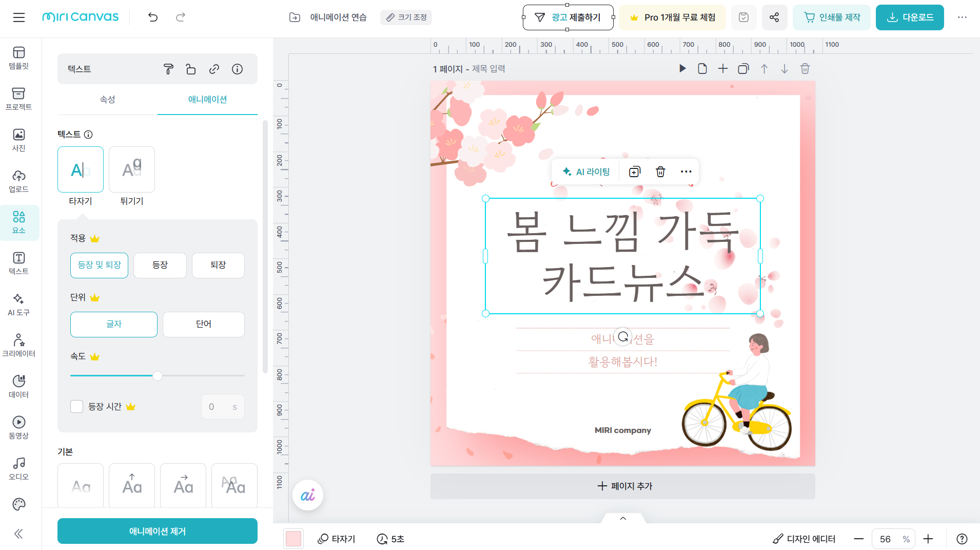
Task: Open the 동영상 sidebar panel
Action: [19, 428]
